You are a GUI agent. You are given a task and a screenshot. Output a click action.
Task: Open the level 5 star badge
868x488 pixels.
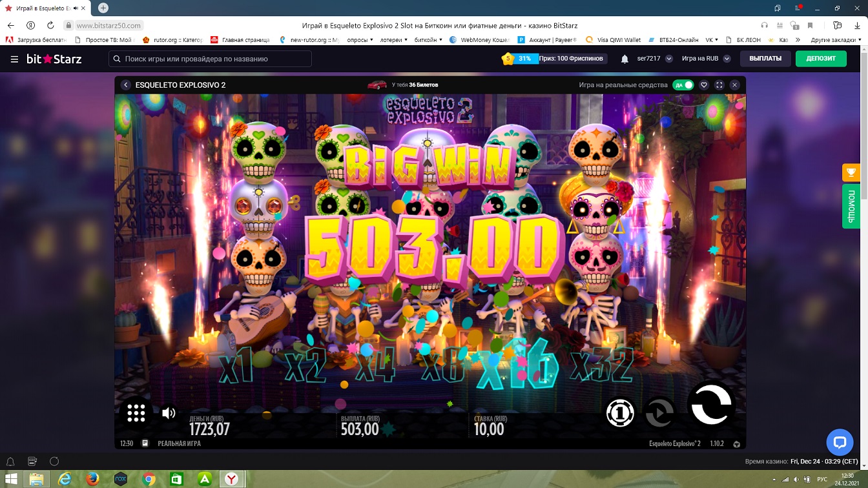508,59
